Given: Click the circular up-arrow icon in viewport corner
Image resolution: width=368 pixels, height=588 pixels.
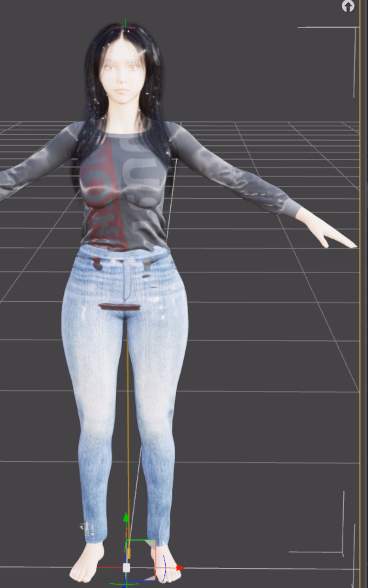Looking at the screenshot, I should pos(348,6).
